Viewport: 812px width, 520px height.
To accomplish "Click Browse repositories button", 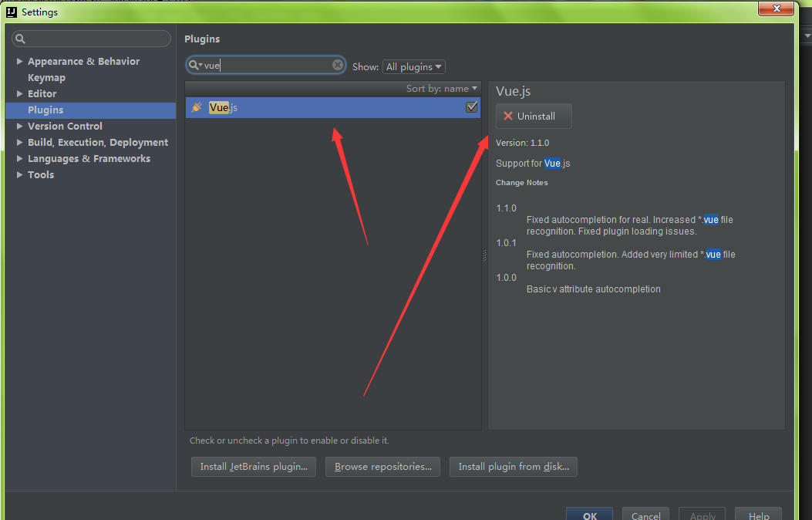I will click(382, 467).
